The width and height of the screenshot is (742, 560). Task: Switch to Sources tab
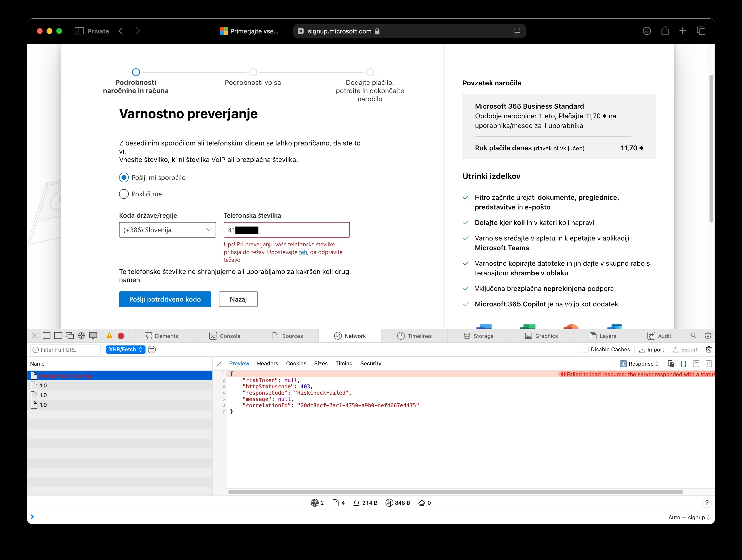tap(288, 336)
